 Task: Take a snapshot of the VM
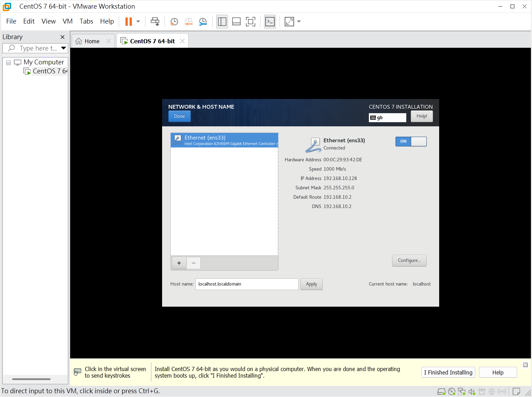(174, 21)
